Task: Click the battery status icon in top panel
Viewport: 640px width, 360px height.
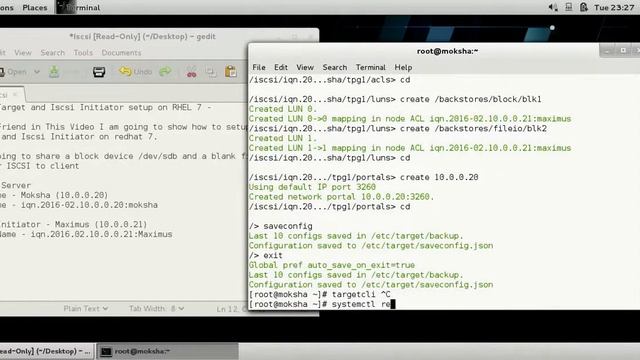Action: tap(584, 7)
